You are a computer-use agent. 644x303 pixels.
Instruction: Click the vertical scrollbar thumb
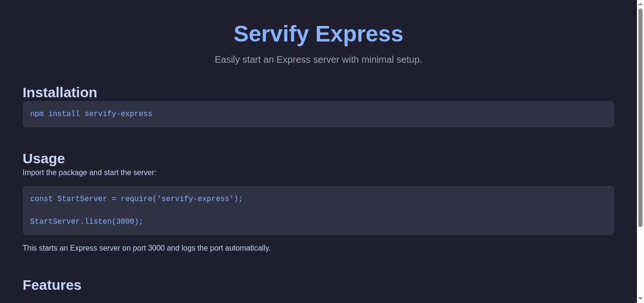[640, 117]
